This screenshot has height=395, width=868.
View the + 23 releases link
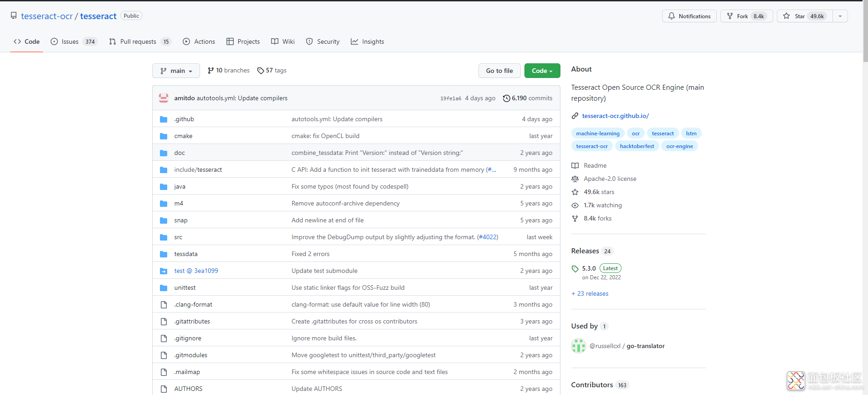(590, 294)
